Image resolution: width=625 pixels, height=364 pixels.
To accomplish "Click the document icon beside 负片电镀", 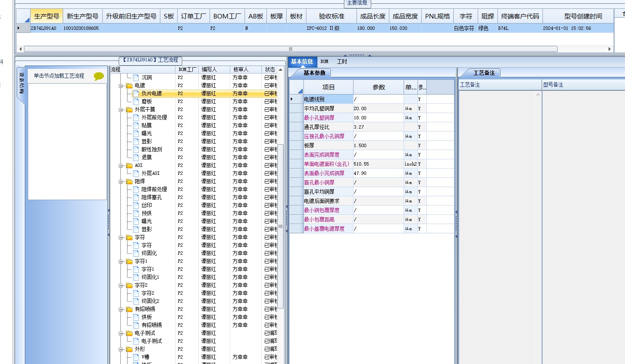I will pyautogui.click(x=136, y=94).
